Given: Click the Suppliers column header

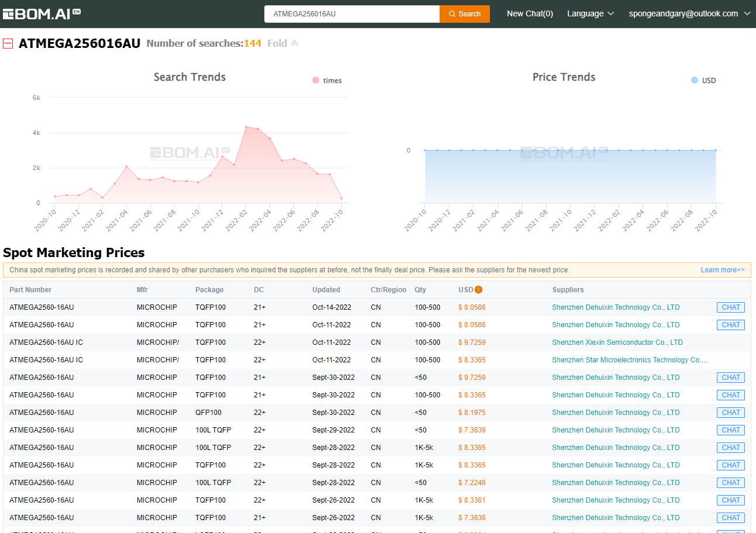Looking at the screenshot, I should [x=568, y=290].
